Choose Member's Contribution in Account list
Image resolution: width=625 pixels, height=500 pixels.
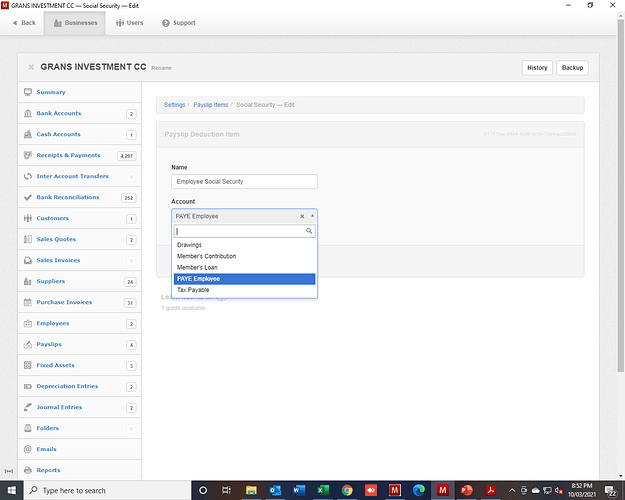tap(244, 256)
